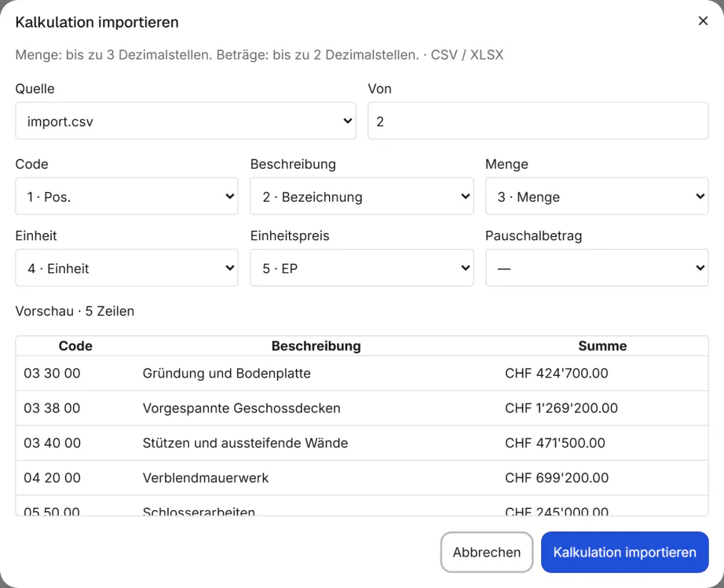Open the Beschreibung column dropdown
The height and width of the screenshot is (588, 724).
(x=361, y=196)
